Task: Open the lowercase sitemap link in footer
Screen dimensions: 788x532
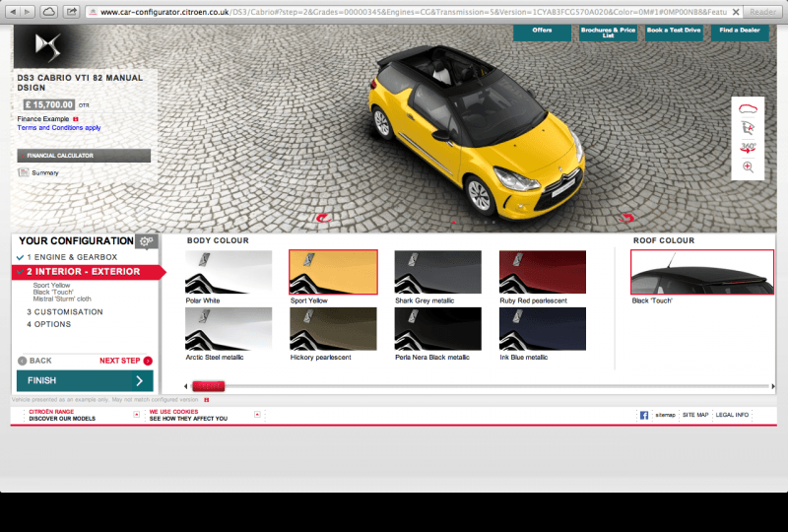Action: pyautogui.click(x=666, y=415)
